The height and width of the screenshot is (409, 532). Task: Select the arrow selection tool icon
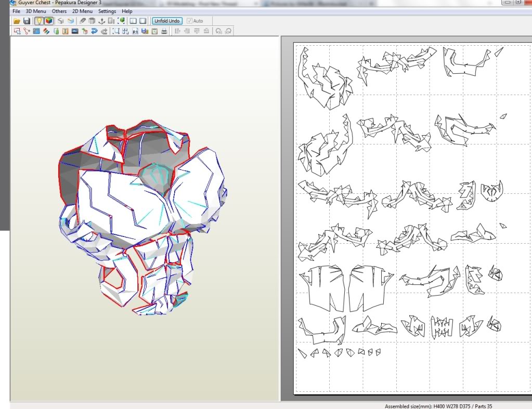17,31
